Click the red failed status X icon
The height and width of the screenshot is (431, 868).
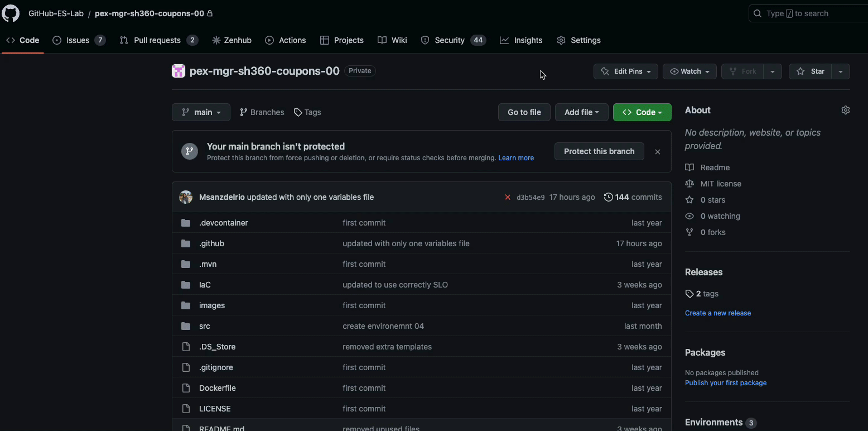(508, 197)
